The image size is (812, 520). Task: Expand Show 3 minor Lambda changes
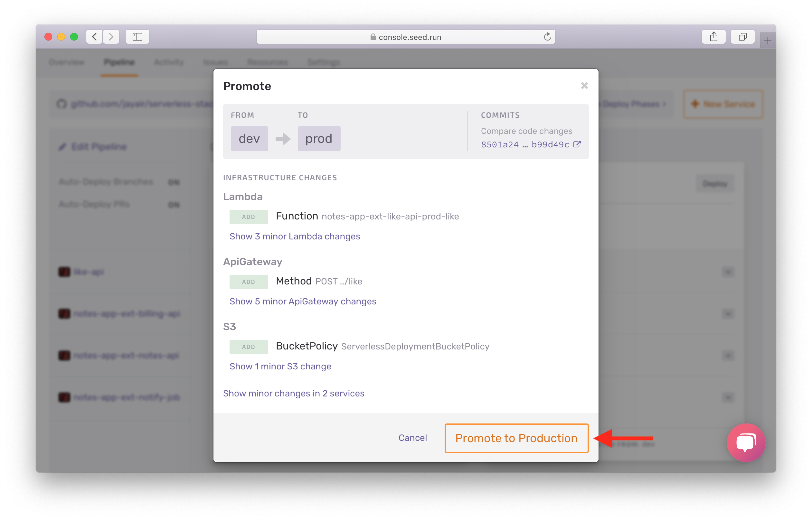(295, 236)
